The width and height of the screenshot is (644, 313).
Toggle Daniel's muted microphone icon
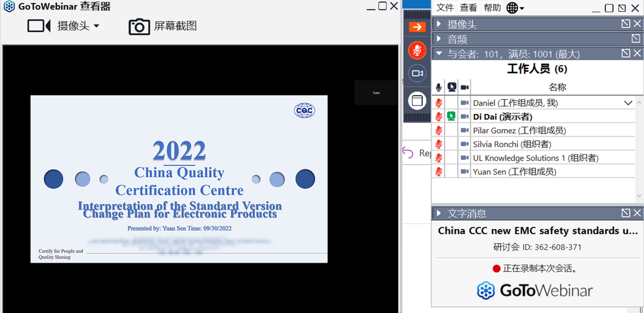point(438,103)
